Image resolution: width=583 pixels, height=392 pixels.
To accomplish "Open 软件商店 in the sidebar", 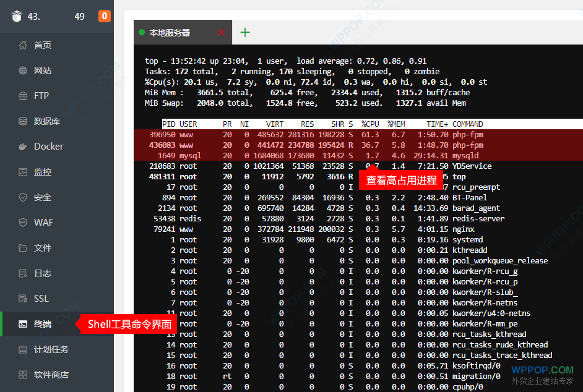I will click(51, 375).
